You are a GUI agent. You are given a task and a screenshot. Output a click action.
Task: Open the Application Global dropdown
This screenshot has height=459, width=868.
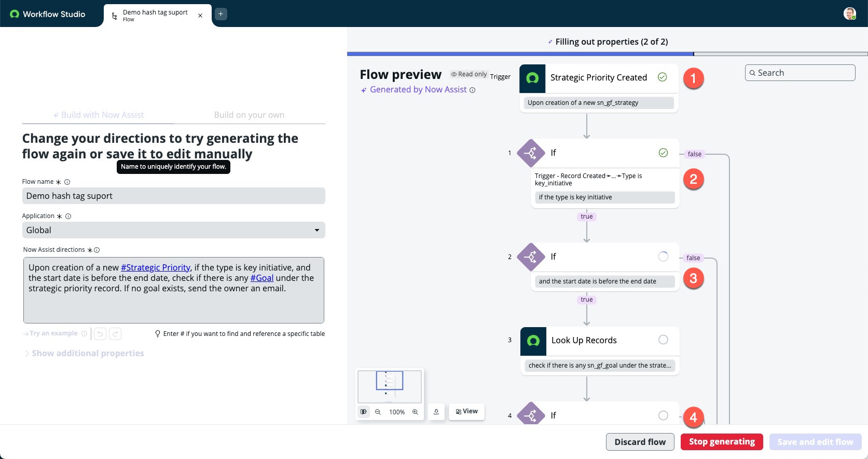click(x=174, y=230)
